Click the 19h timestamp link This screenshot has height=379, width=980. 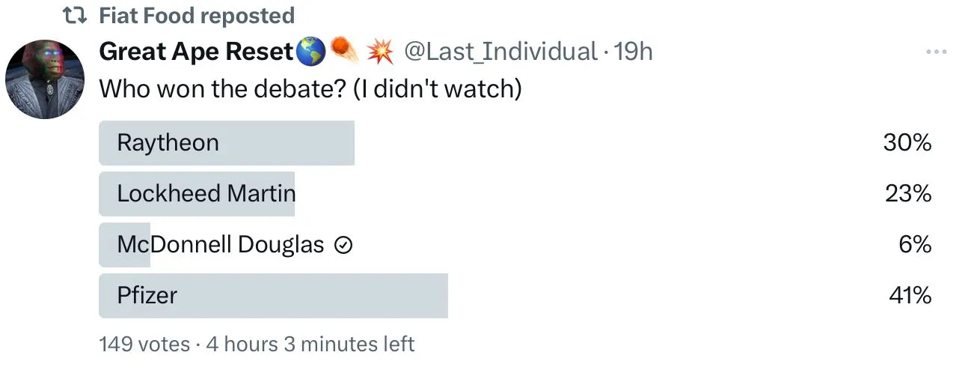pyautogui.click(x=633, y=52)
